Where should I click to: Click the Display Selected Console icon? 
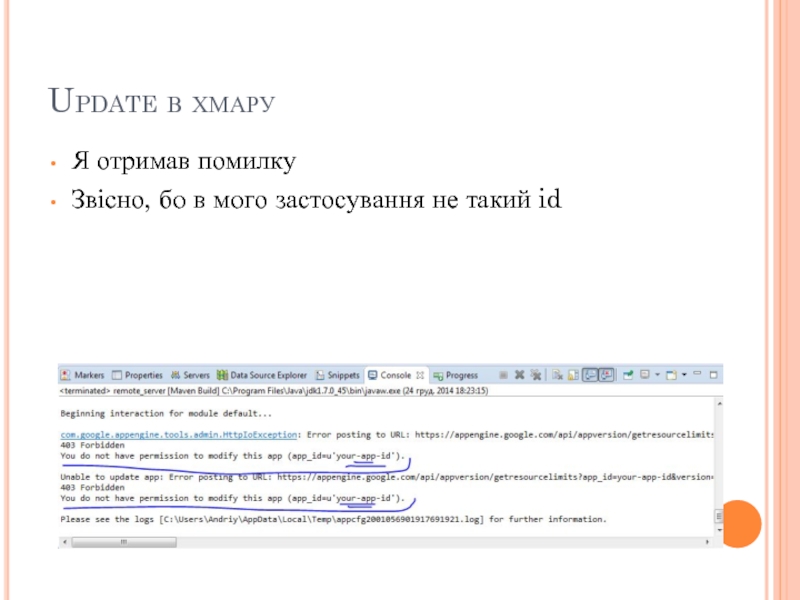[645, 375]
